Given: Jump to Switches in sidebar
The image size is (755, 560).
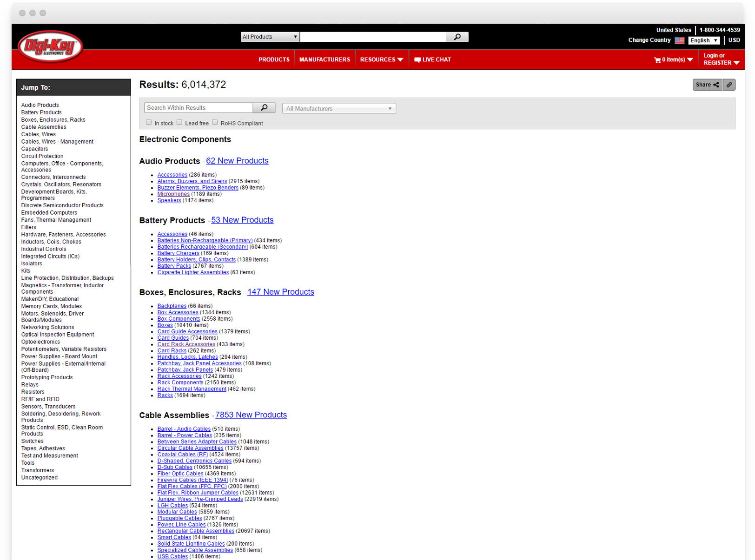Looking at the screenshot, I should pos(32,441).
